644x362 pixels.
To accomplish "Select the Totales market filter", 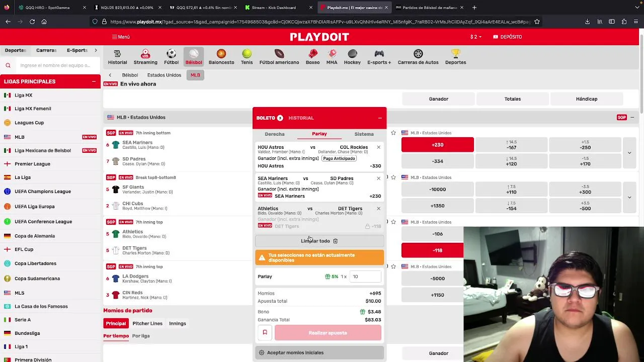I will pyautogui.click(x=513, y=99).
